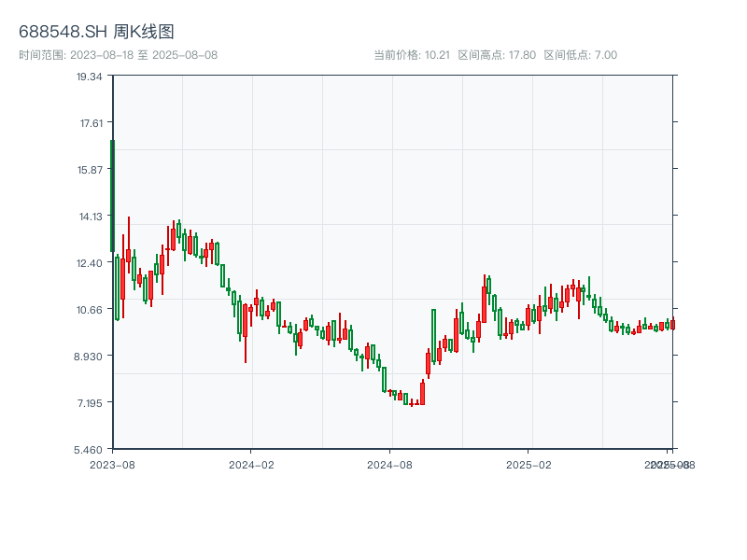Click the x-axis label 2024-02
Image resolution: width=747 pixels, height=560 pixels.
[x=251, y=465]
